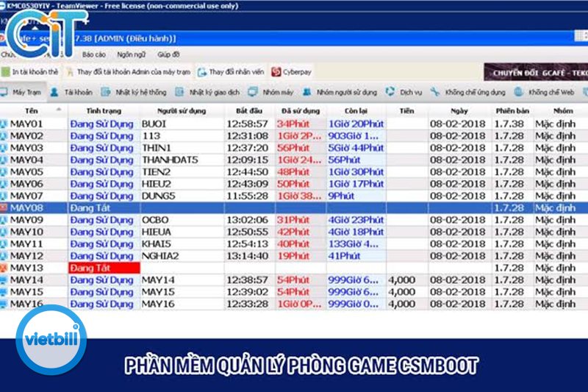Click user HIEU2 in the MAY06 row
The width and height of the screenshot is (588, 392).
[157, 184]
